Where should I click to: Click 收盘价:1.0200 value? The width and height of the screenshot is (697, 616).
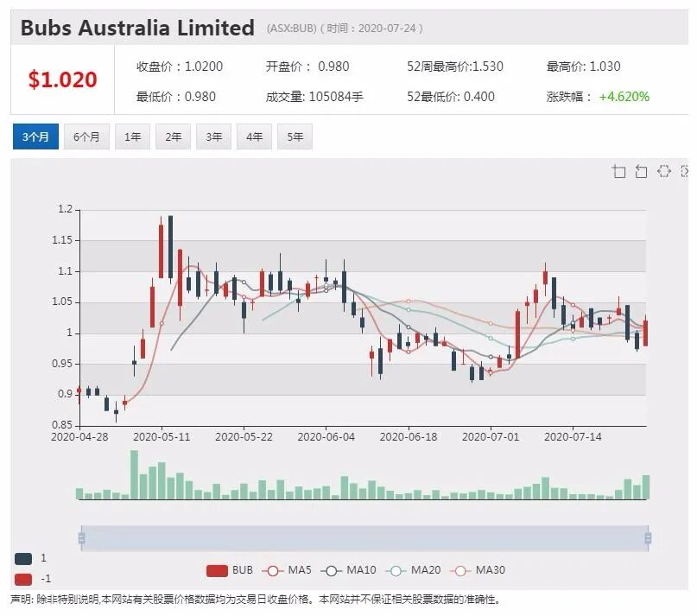pos(180,67)
